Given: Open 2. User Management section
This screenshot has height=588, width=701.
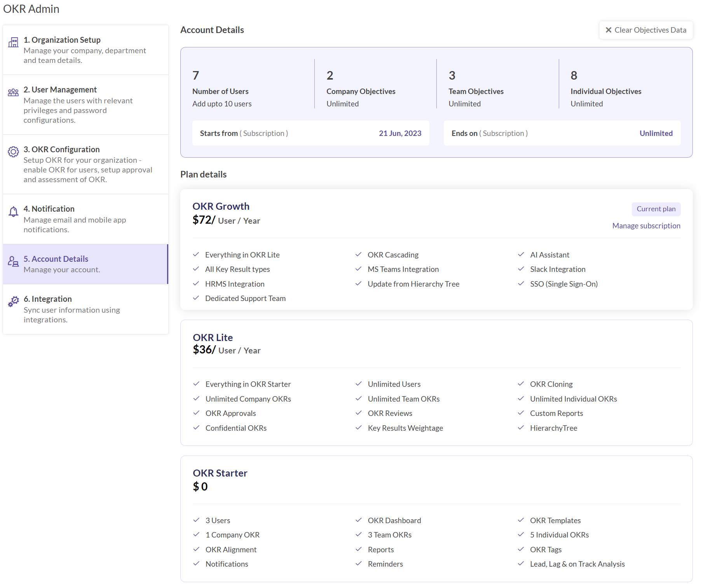Looking at the screenshot, I should click(85, 104).
